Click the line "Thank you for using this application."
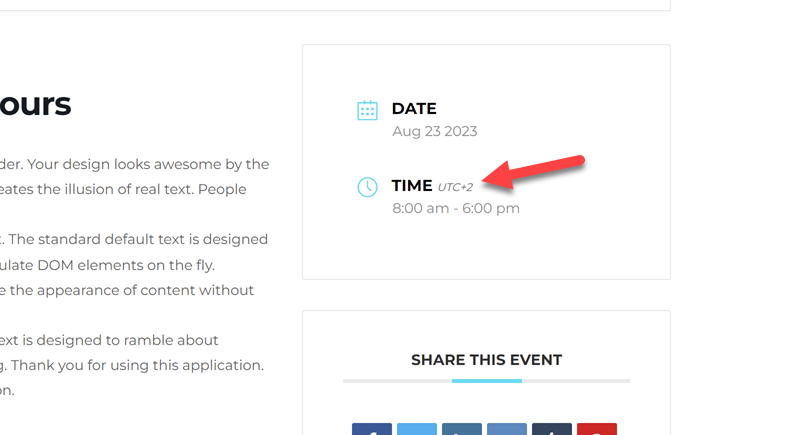 pyautogui.click(x=132, y=365)
